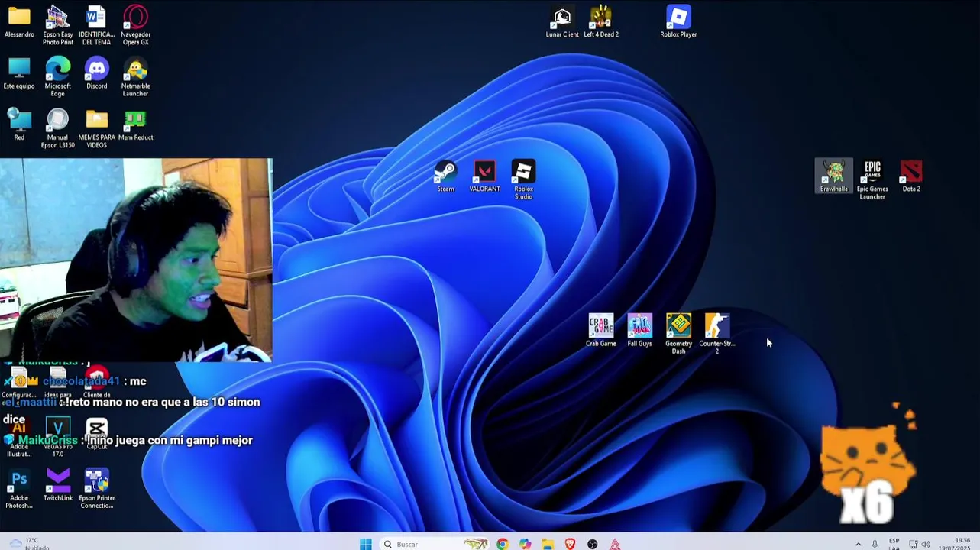This screenshot has height=550, width=980.
Task: Launch Roblox Player
Action: (x=678, y=21)
